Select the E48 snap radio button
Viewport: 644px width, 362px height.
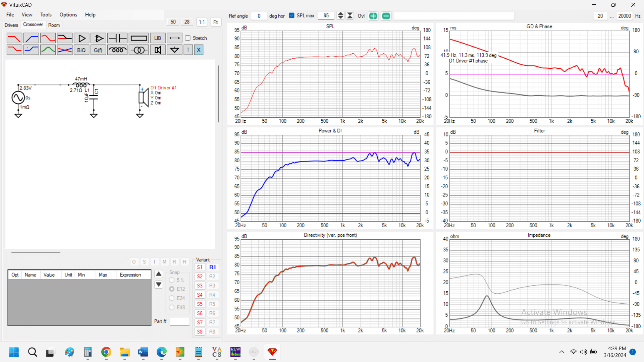[x=172, y=307]
